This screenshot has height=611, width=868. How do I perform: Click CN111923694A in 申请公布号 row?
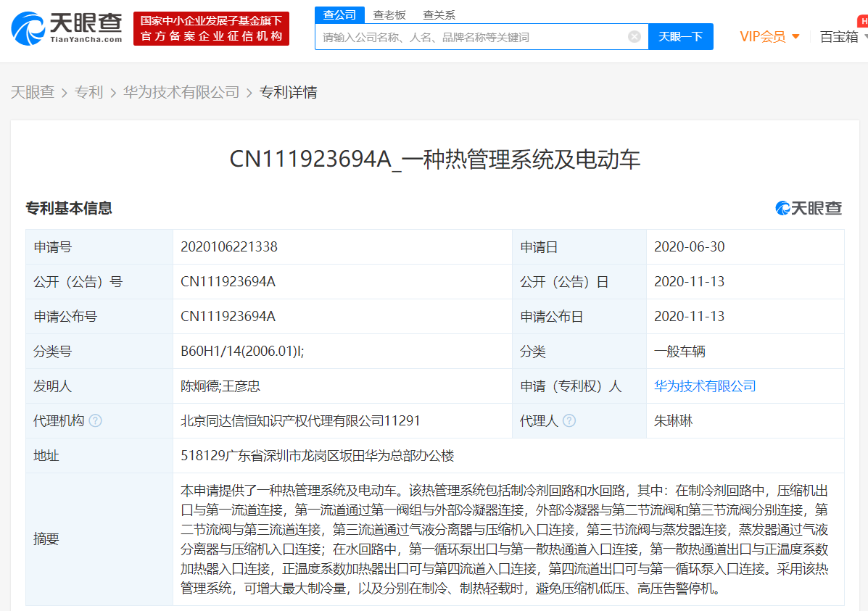tap(228, 316)
